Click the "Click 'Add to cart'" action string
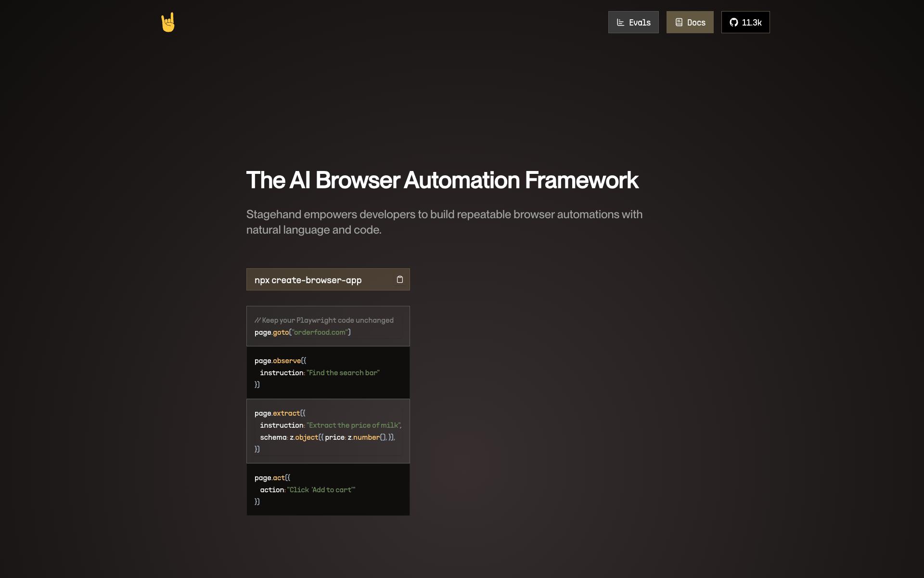The height and width of the screenshot is (578, 924). (x=321, y=490)
